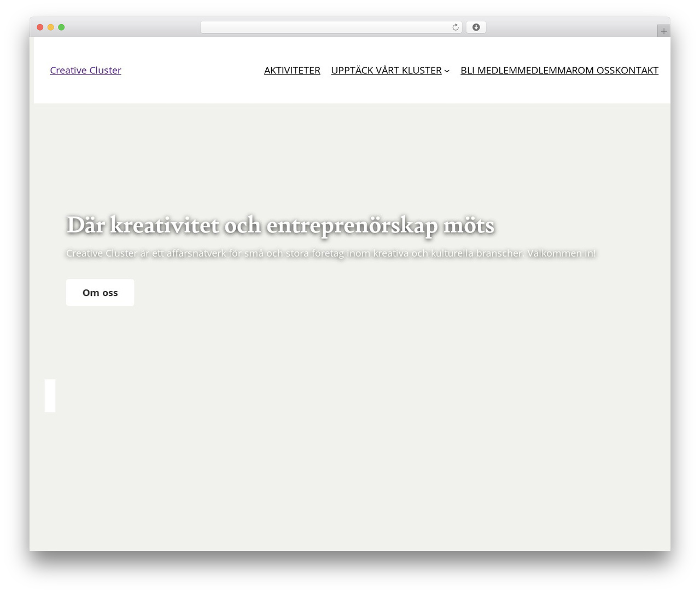Go to the BLI MEDLEM page
The width and height of the screenshot is (700, 593).
pyautogui.click(x=488, y=70)
